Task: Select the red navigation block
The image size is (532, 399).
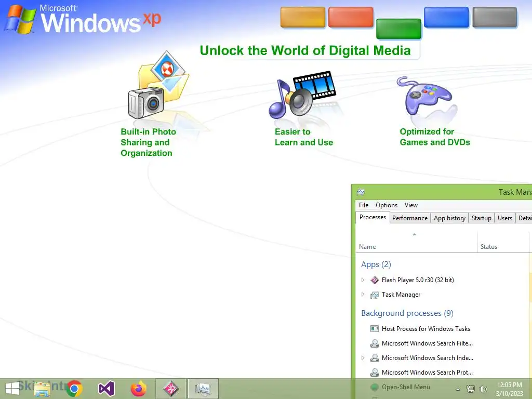Action: (x=351, y=17)
